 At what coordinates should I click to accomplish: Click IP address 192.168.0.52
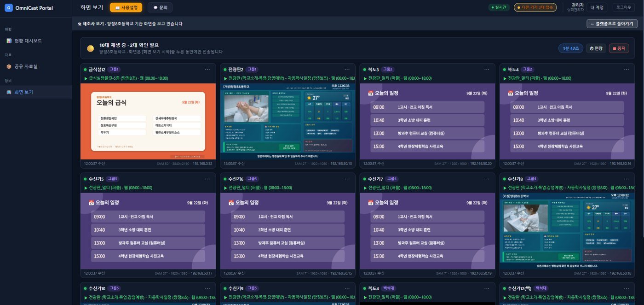[x=202, y=164]
